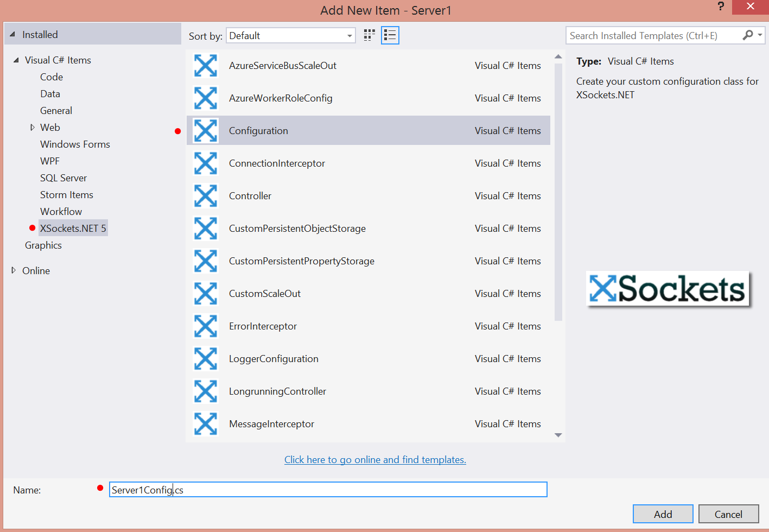Viewport: 769px width, 532px height.
Task: Click the ErrorInterceptor template icon
Action: tap(206, 326)
